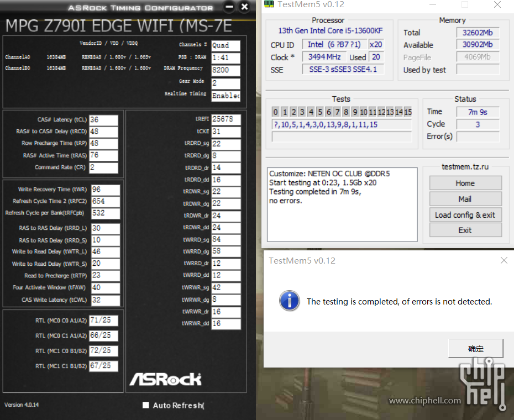
Task: Click the SSE value 'SSE-3 sSSE3 SSE4.1'
Action: click(x=343, y=69)
